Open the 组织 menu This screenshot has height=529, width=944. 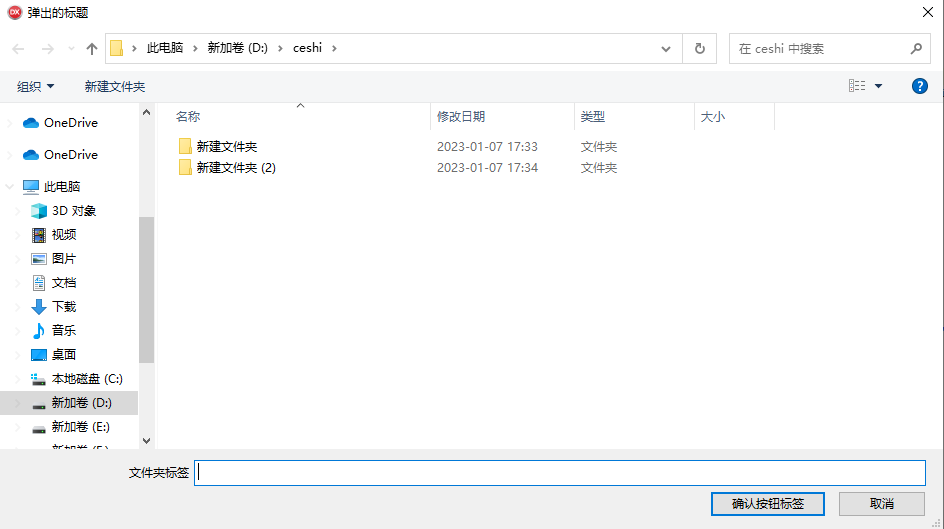pos(36,87)
